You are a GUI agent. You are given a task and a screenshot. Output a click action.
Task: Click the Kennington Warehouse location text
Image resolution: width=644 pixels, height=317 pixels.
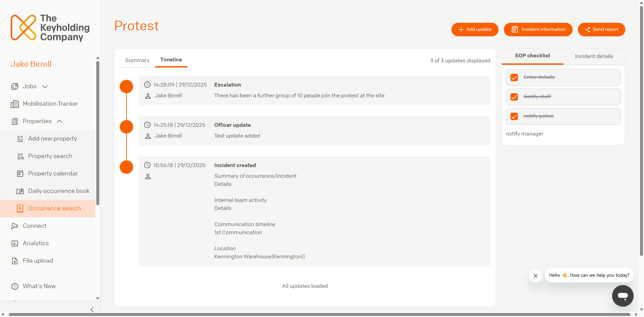point(260,257)
